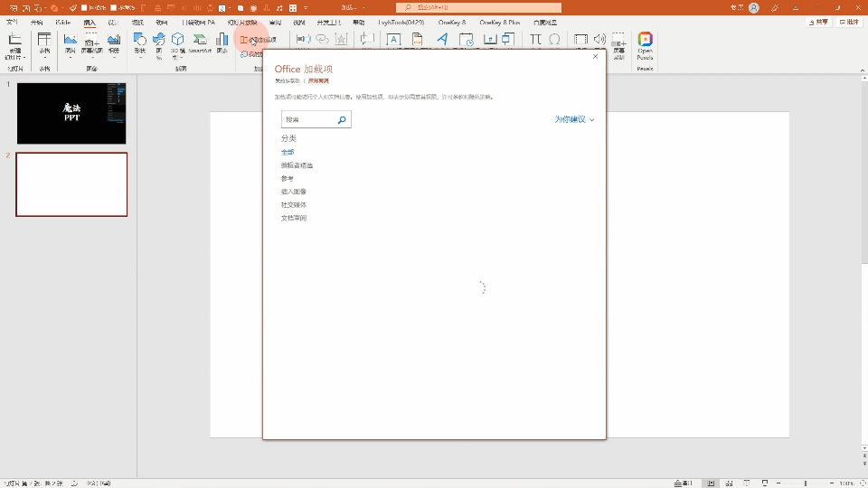Click the Audio speaker icon

point(599,39)
